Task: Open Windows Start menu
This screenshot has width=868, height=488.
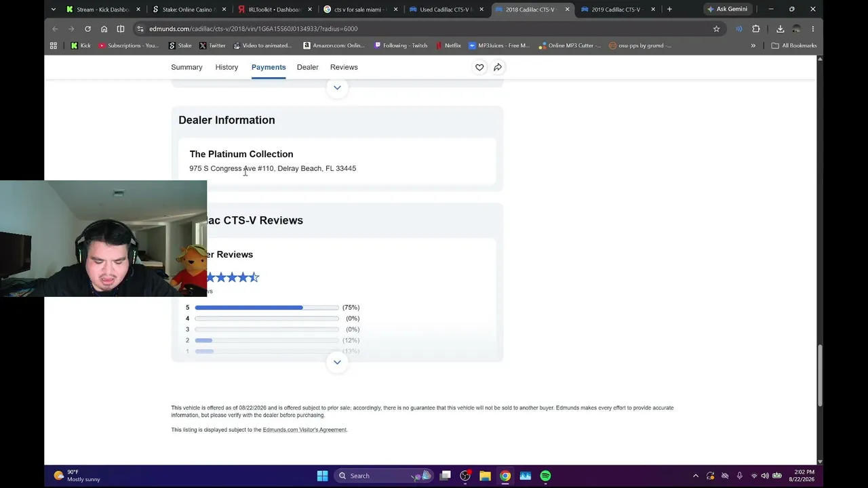Action: coord(322,476)
